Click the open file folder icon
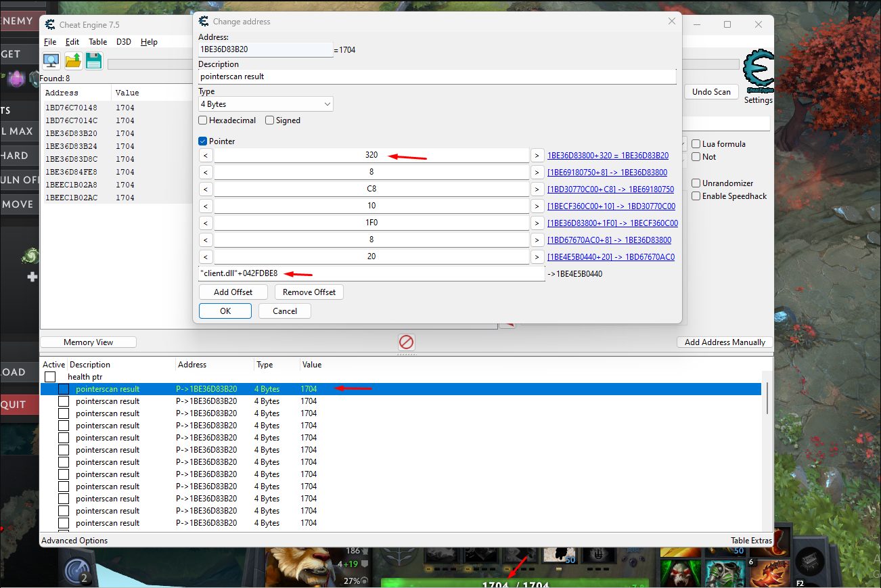Viewport: 881px width, 588px height. [x=73, y=60]
